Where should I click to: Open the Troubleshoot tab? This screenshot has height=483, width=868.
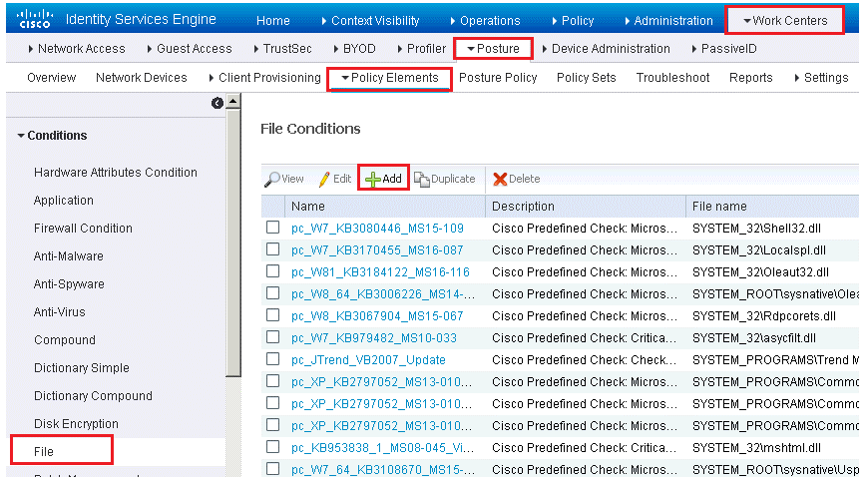(672, 78)
